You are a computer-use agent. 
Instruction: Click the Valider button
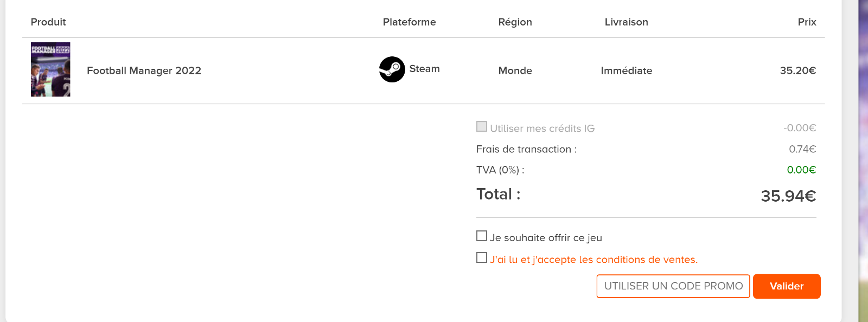[787, 286]
